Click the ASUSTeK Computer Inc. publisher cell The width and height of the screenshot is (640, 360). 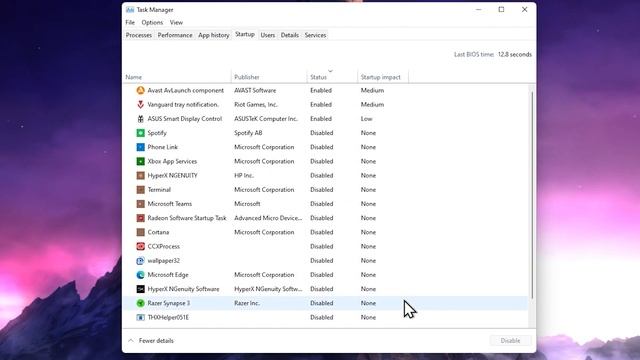[x=266, y=119]
